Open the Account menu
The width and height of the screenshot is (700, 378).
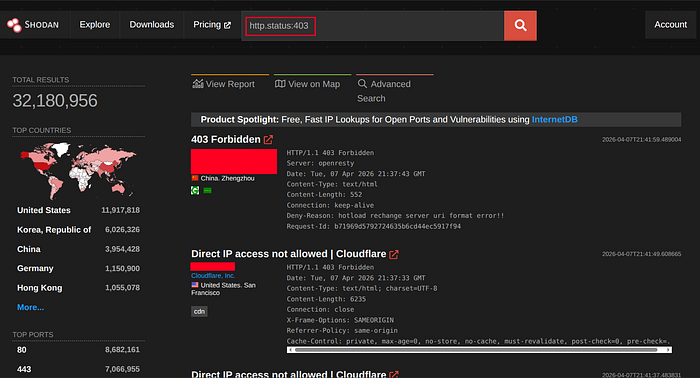(671, 25)
